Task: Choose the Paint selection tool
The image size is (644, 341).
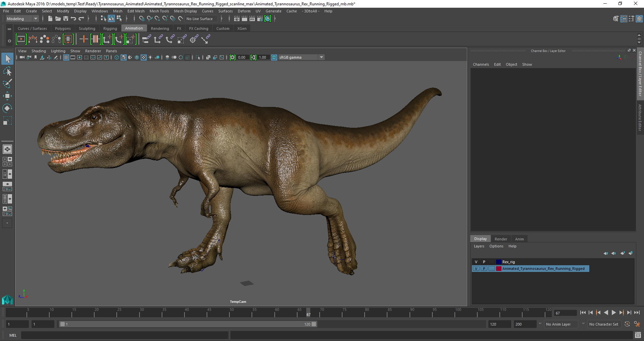Action: (7, 83)
